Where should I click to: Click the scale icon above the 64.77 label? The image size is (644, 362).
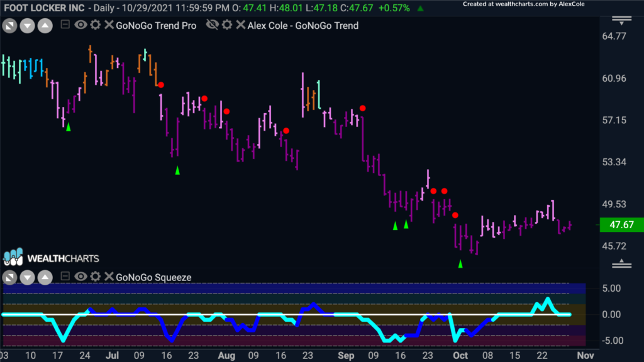point(621,20)
